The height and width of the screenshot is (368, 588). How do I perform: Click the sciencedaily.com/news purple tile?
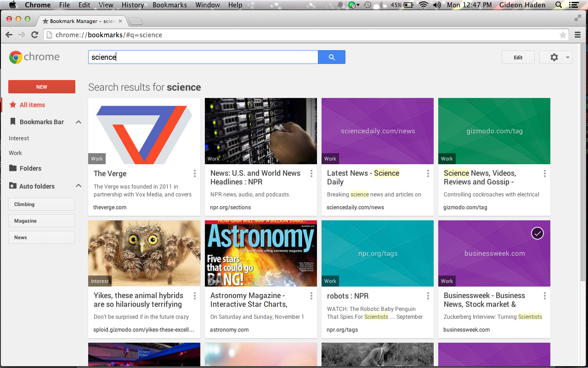pyautogui.click(x=378, y=131)
